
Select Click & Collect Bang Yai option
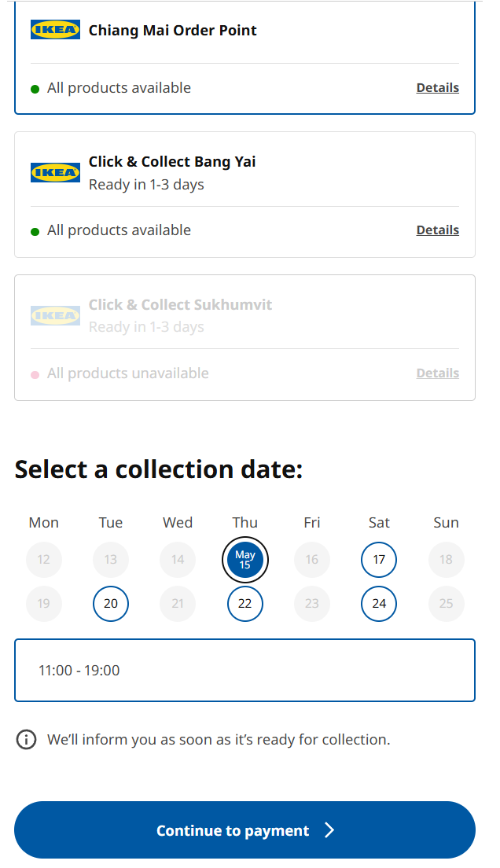pyautogui.click(x=244, y=194)
